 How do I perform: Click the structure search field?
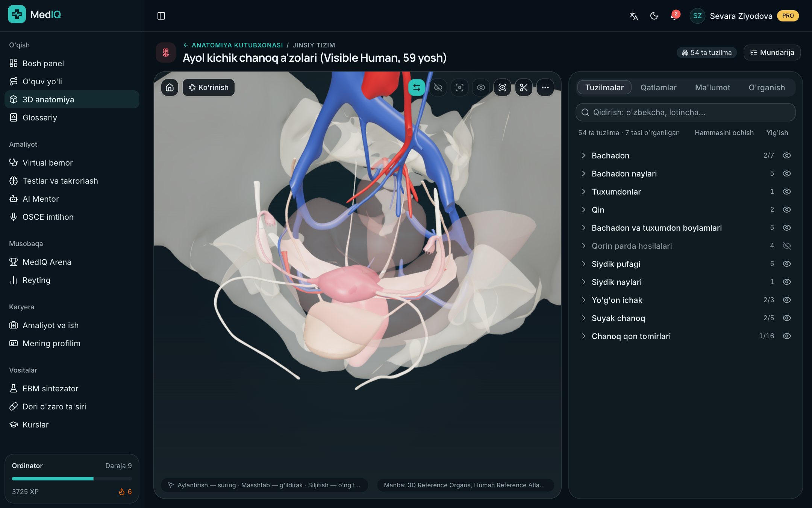pyautogui.click(x=686, y=113)
